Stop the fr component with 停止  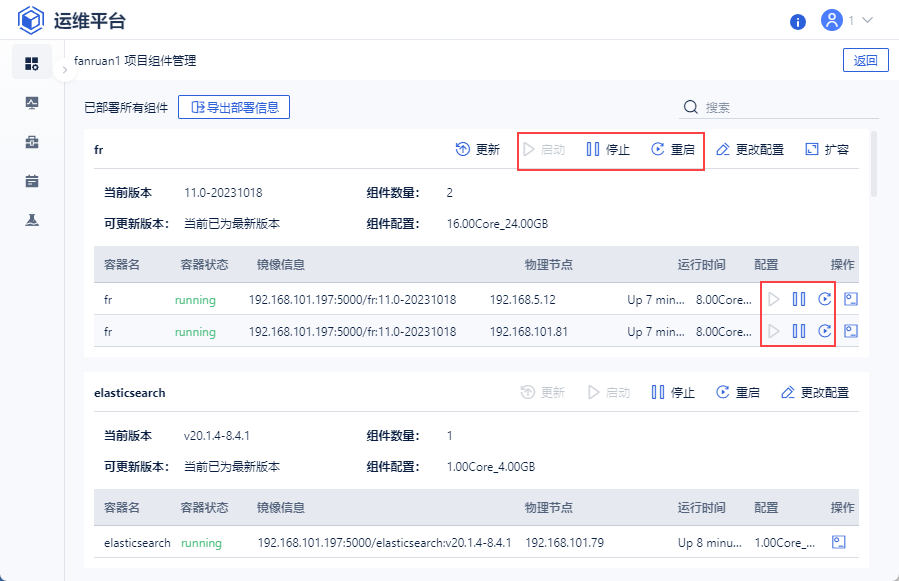[x=608, y=150]
